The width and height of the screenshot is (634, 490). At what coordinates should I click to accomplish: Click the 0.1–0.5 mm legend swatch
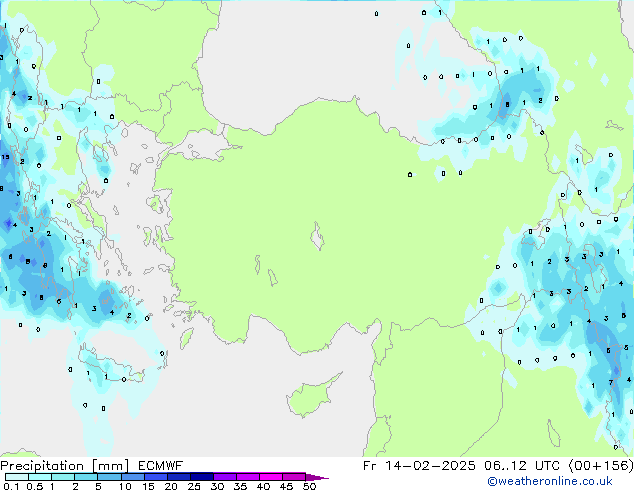[x=17, y=477]
